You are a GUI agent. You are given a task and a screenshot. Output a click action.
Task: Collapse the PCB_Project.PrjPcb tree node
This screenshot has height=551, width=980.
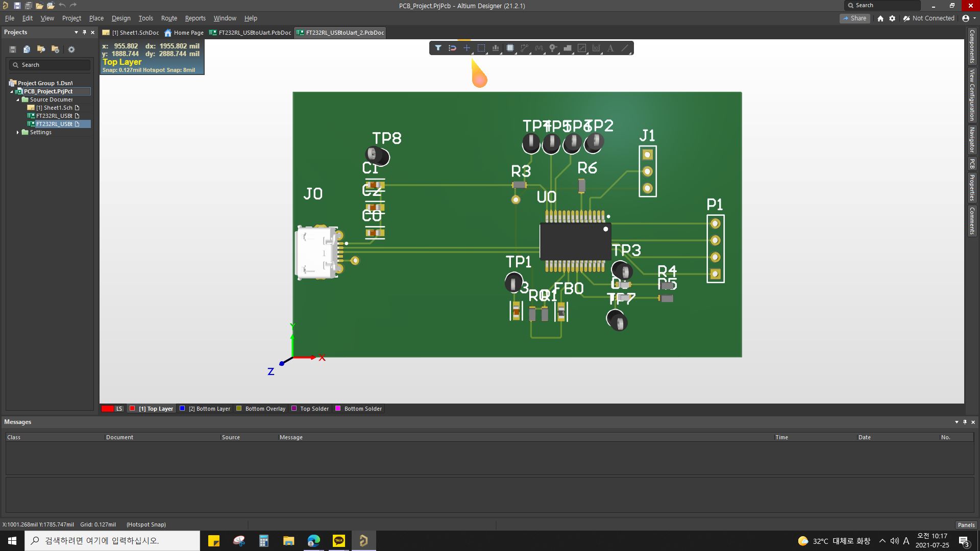point(12,92)
